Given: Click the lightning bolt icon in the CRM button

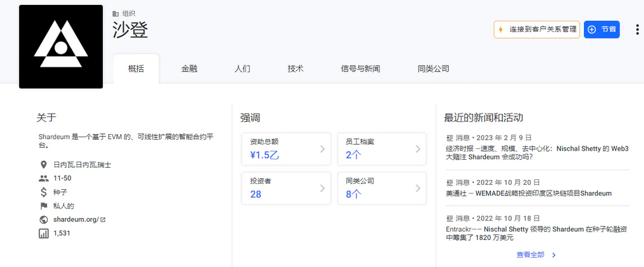Looking at the screenshot, I should point(501,29).
